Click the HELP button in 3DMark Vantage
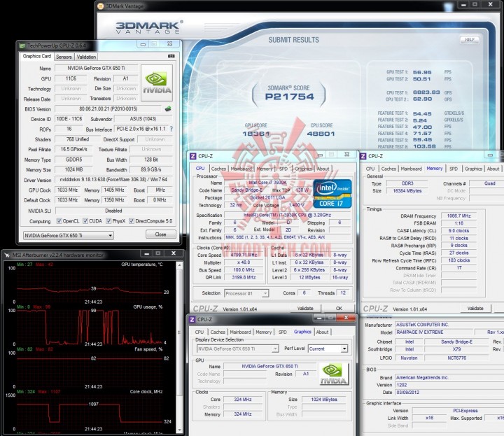The height and width of the screenshot is (436, 504). [470, 39]
